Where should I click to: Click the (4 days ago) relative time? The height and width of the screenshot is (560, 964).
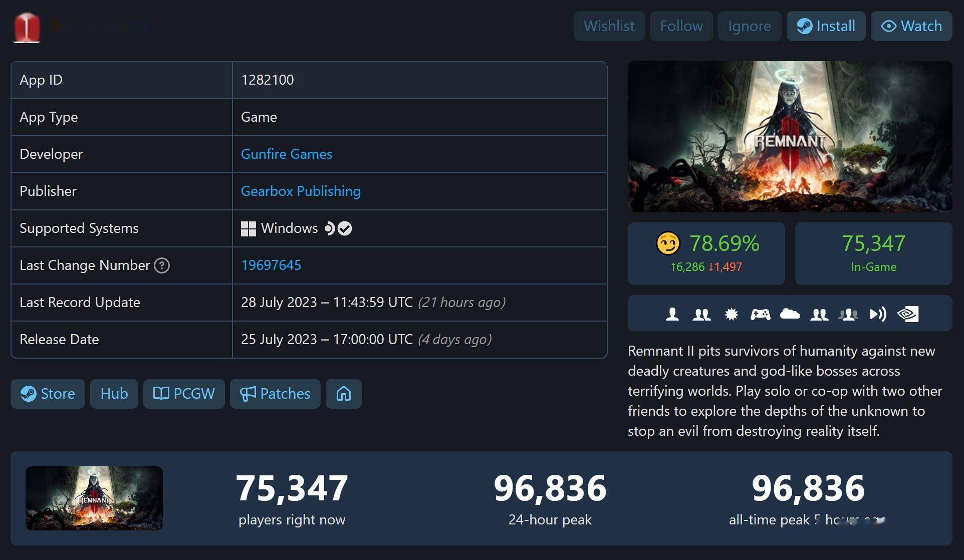tap(454, 340)
